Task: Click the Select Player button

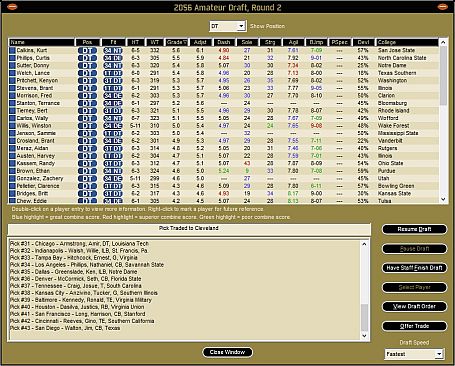Action: (414, 287)
